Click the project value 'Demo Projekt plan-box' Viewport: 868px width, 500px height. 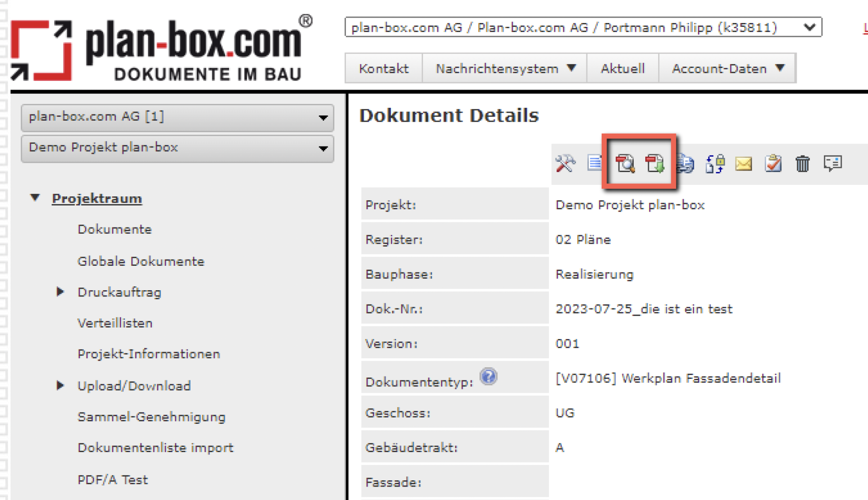(x=630, y=205)
